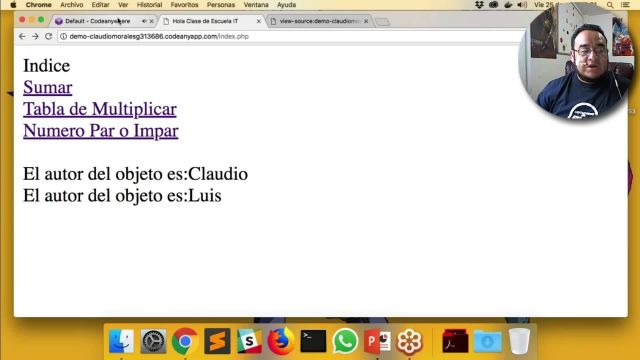Go back to the previous page
Screen dimensions: 640x360
coord(22,36)
